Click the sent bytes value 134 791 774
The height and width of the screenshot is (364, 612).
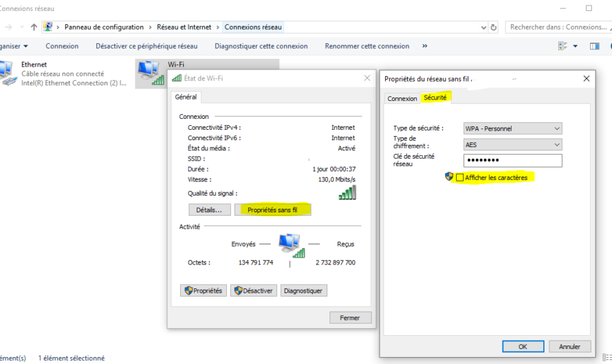256,262
